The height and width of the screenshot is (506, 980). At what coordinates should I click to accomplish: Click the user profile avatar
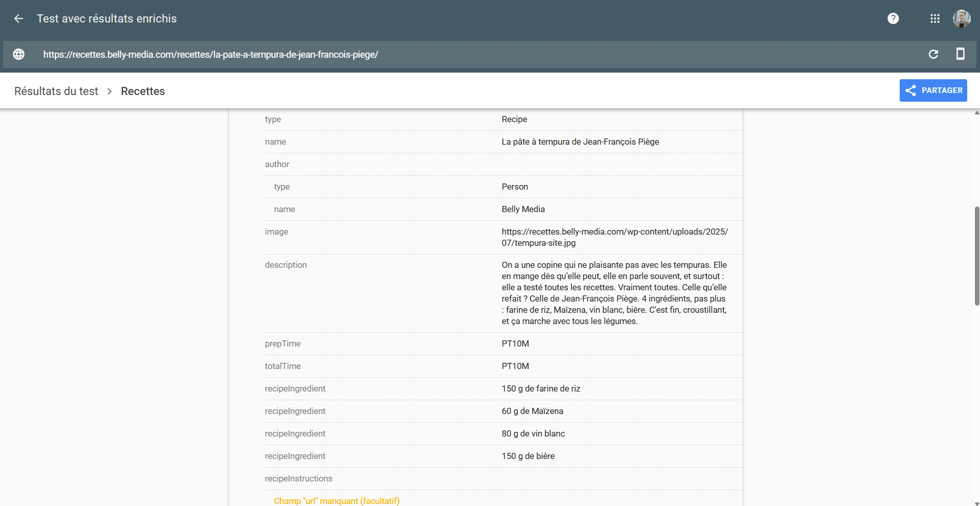[962, 19]
